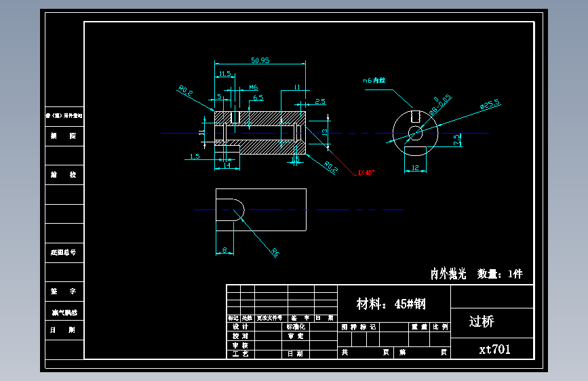Select the red 1X45° chamfer note

[x=366, y=172]
